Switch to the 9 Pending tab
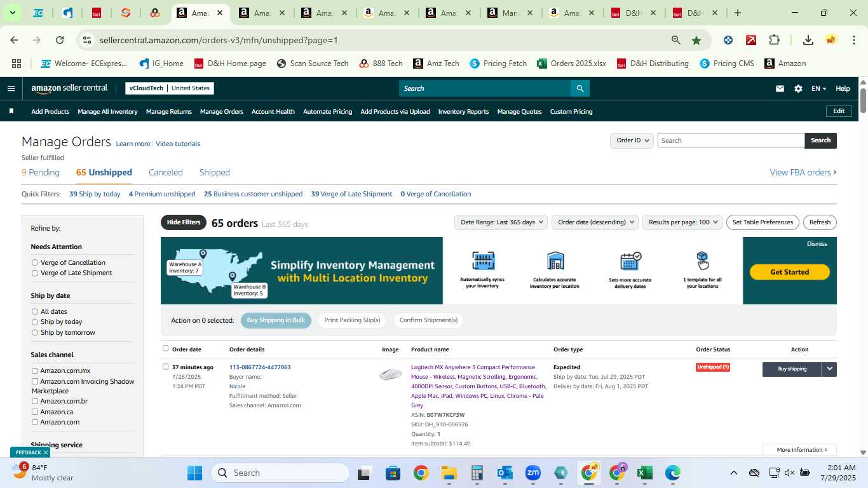Image resolution: width=868 pixels, height=488 pixels. point(41,172)
